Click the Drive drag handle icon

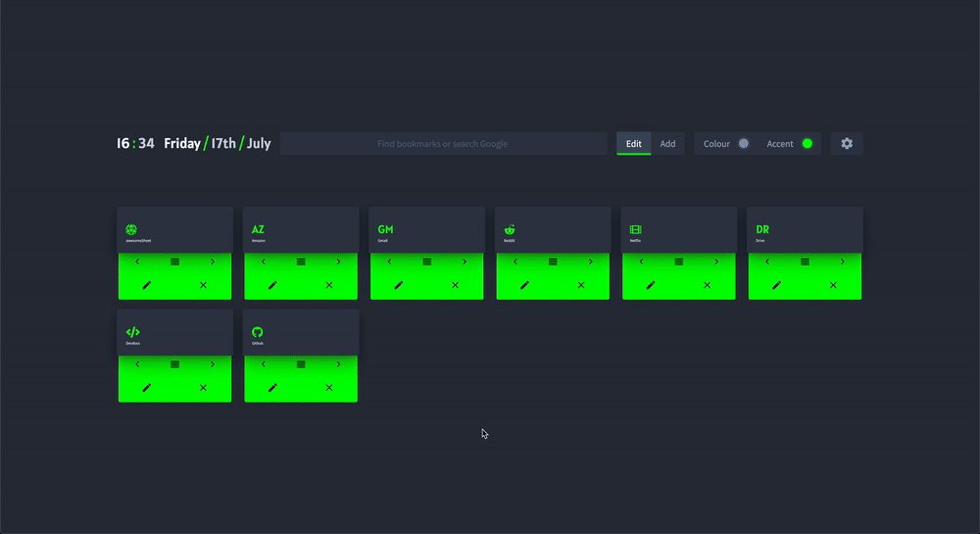click(x=805, y=262)
